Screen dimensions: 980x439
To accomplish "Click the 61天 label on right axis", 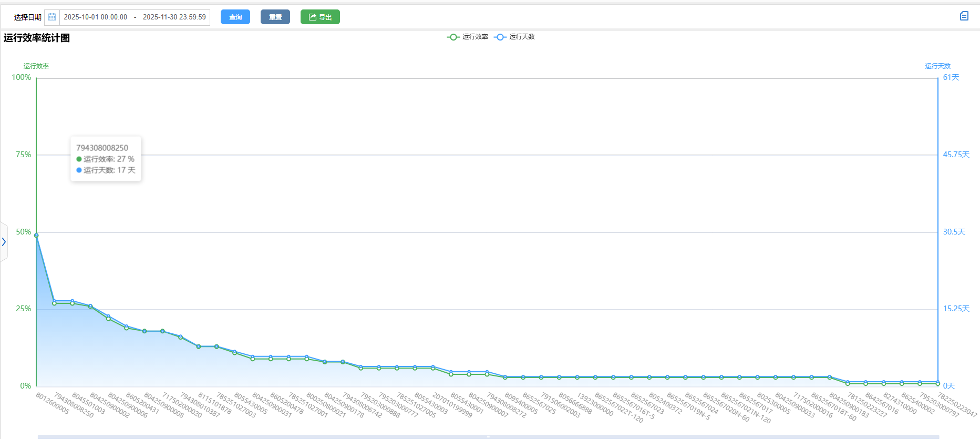I will coord(951,77).
